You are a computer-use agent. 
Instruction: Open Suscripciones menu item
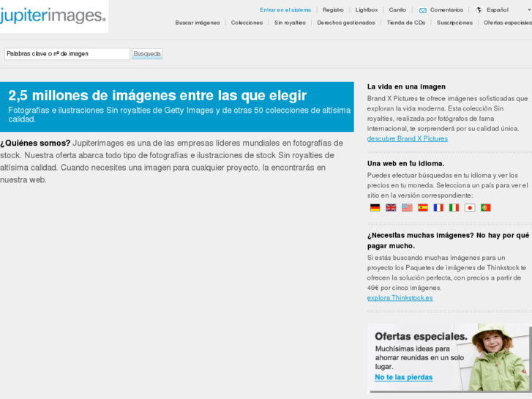454,23
